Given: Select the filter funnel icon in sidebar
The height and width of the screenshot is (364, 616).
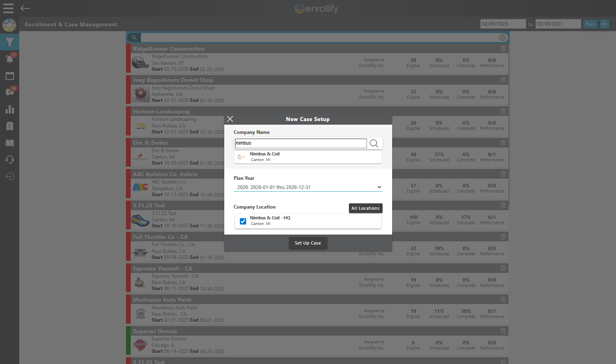Looking at the screenshot, I should (10, 42).
